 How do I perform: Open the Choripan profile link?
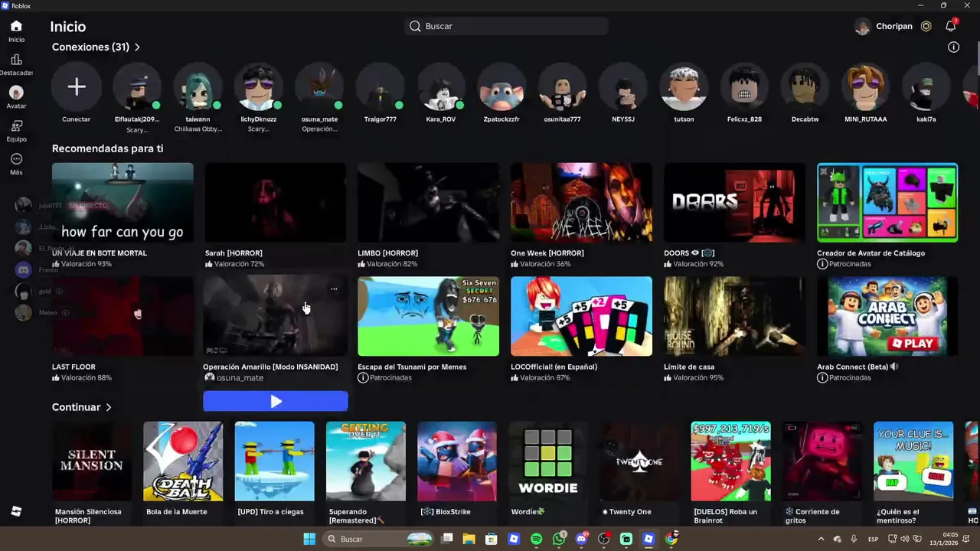884,26
